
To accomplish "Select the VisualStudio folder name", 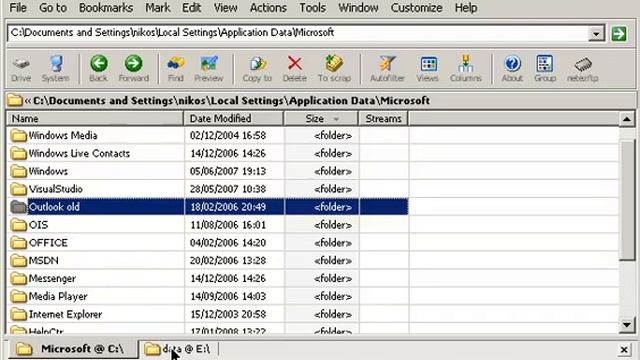I will point(56,189).
